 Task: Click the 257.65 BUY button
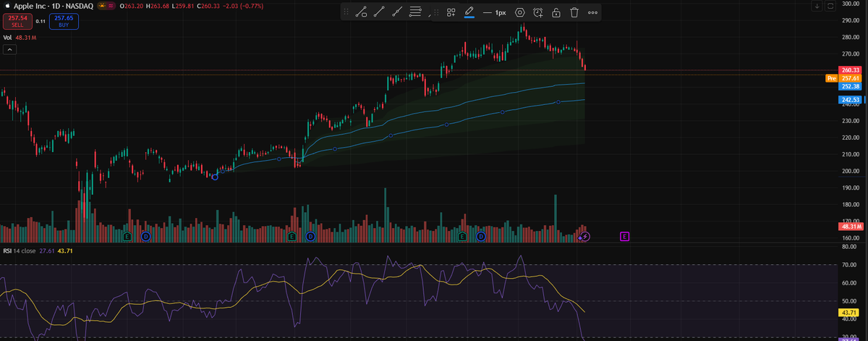click(x=64, y=21)
